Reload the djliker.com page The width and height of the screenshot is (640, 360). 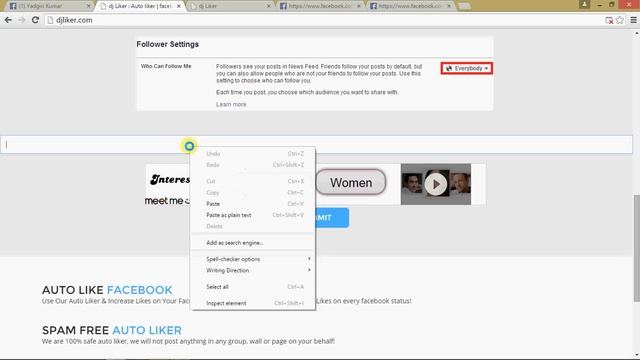[35, 20]
